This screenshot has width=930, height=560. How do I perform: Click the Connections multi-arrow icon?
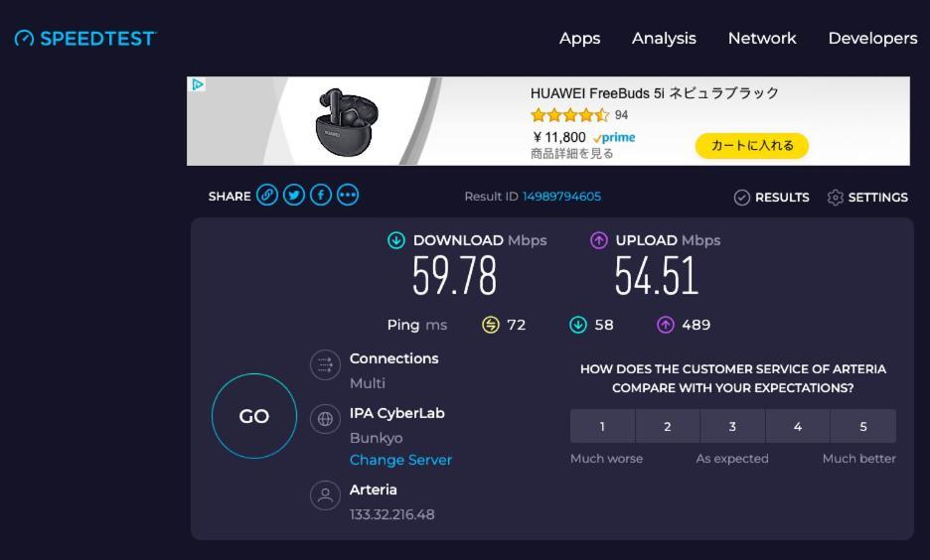[x=325, y=364]
